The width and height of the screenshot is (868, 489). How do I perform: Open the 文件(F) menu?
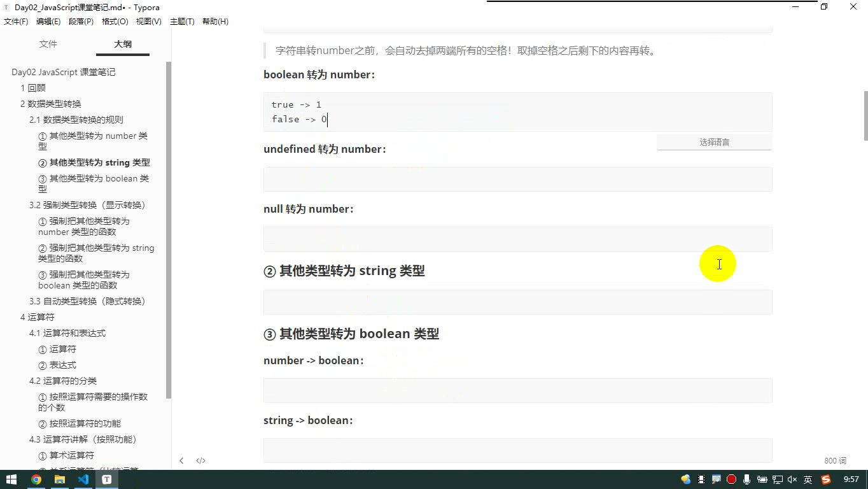click(16, 22)
